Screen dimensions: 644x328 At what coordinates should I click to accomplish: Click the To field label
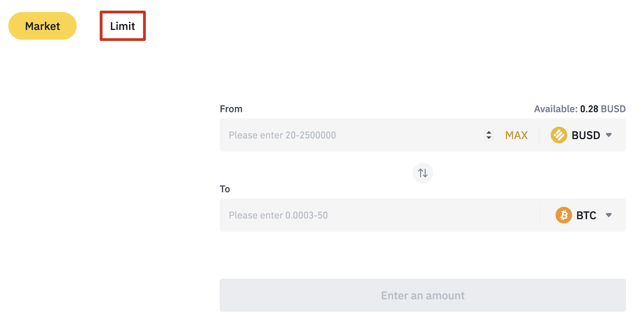click(225, 189)
